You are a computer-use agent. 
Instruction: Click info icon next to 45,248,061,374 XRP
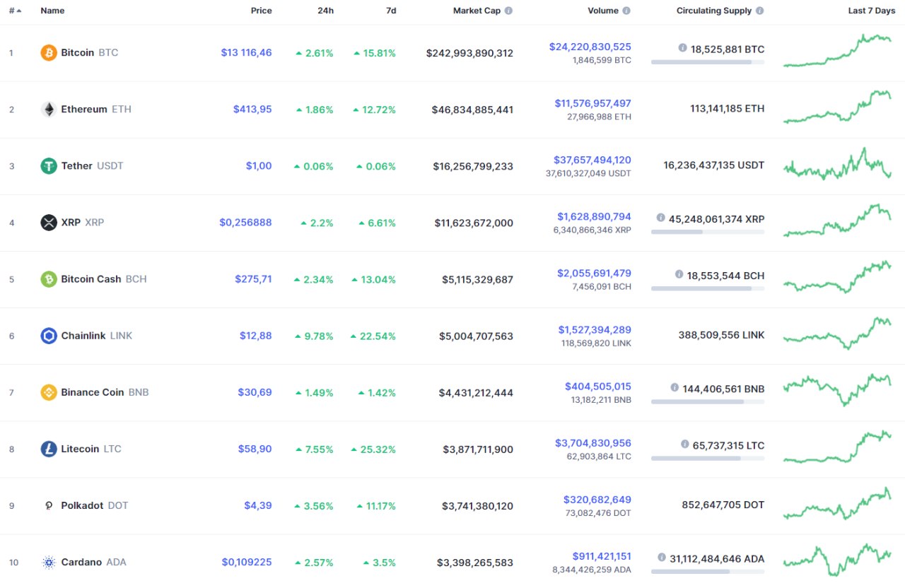click(x=660, y=218)
